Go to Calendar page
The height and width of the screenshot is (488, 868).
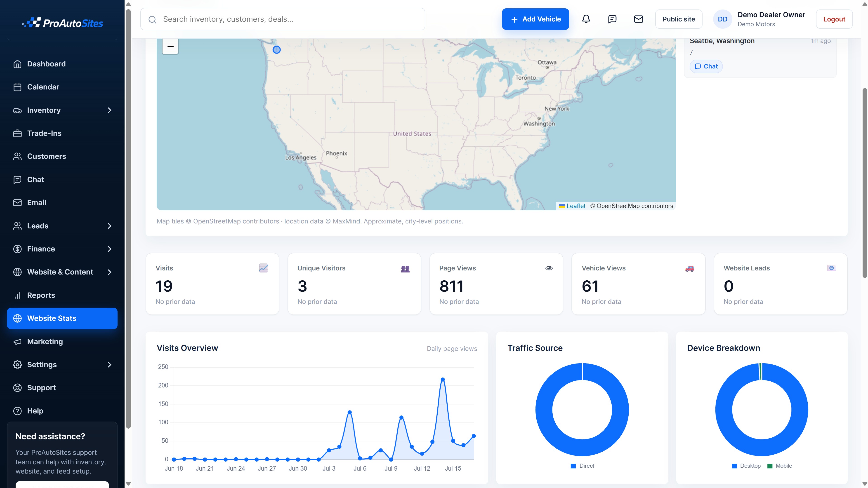click(x=62, y=87)
